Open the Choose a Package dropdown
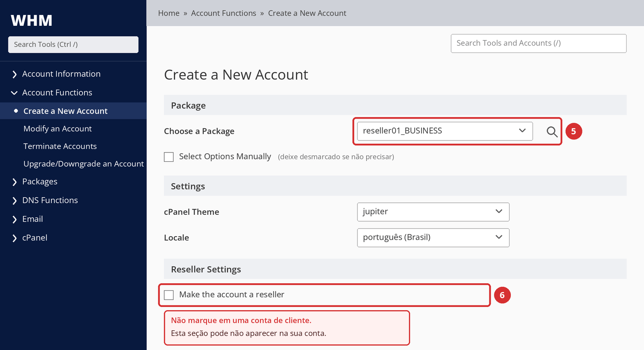The width and height of the screenshot is (644, 350). tap(445, 131)
